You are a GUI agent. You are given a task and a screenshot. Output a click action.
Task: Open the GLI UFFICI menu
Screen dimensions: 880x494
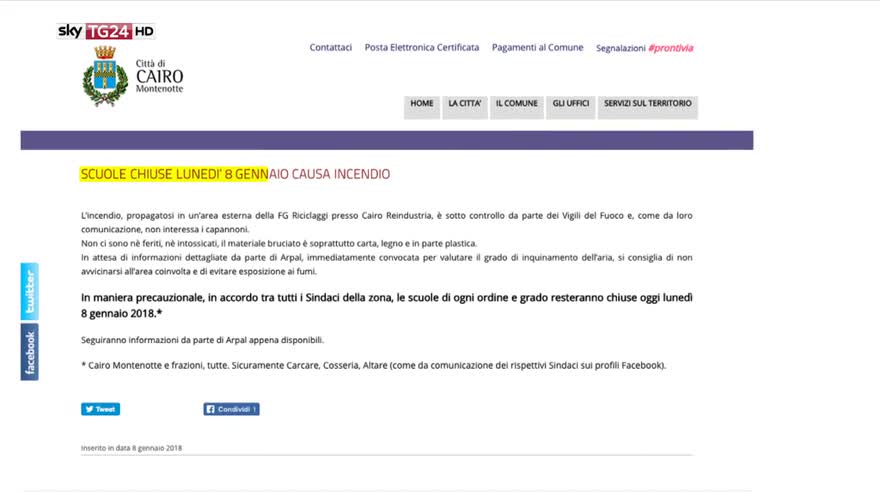571,104
